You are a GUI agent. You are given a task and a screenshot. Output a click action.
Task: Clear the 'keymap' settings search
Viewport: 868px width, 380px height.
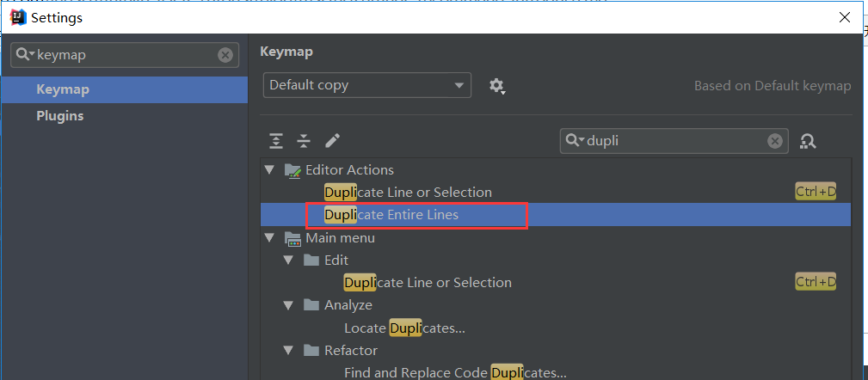coord(225,55)
